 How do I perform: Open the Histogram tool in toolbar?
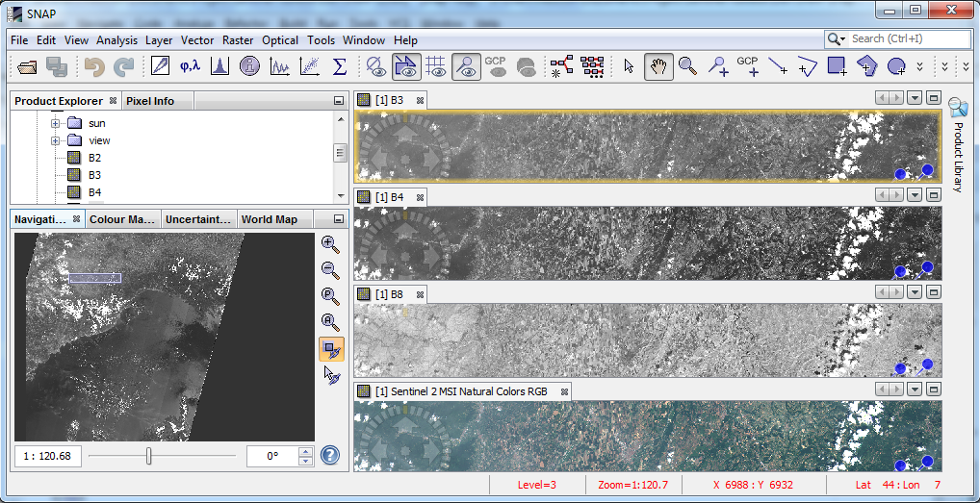pos(219,66)
